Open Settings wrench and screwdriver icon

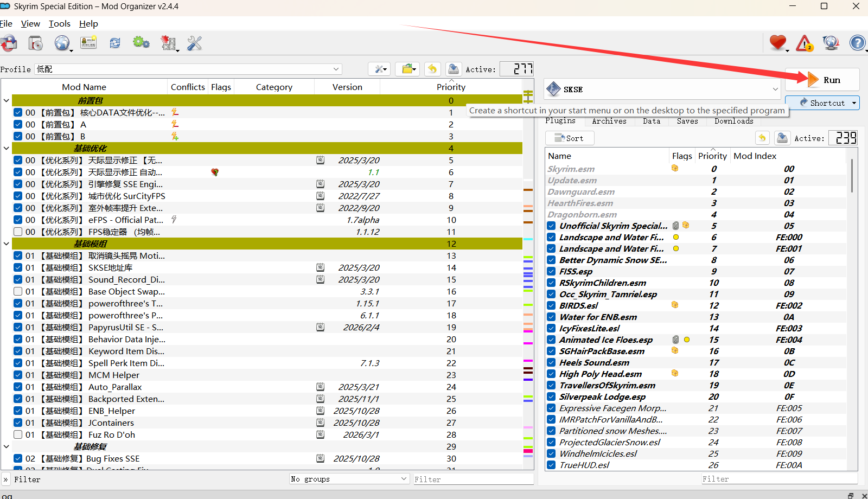tap(194, 43)
